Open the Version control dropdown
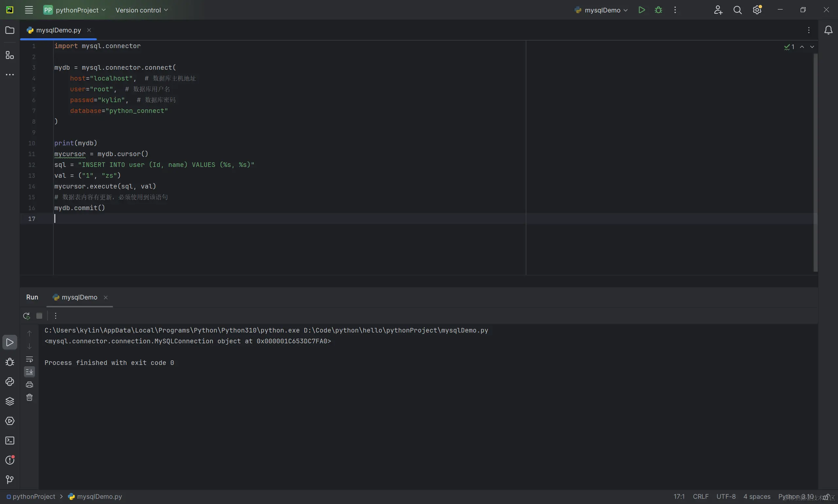838x504 pixels. point(142,10)
